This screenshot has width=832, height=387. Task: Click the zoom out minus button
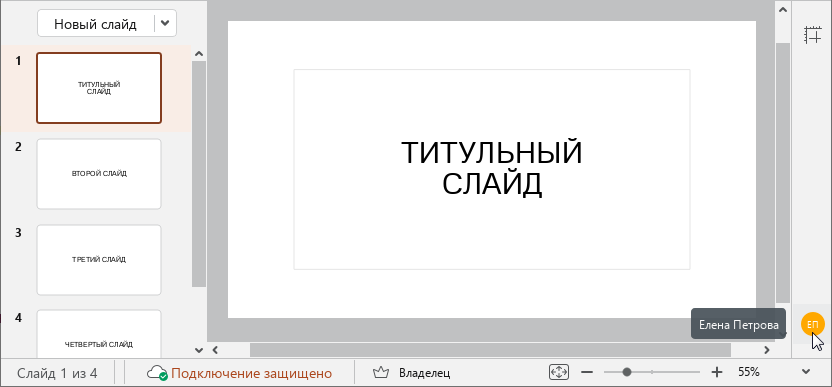pos(587,373)
